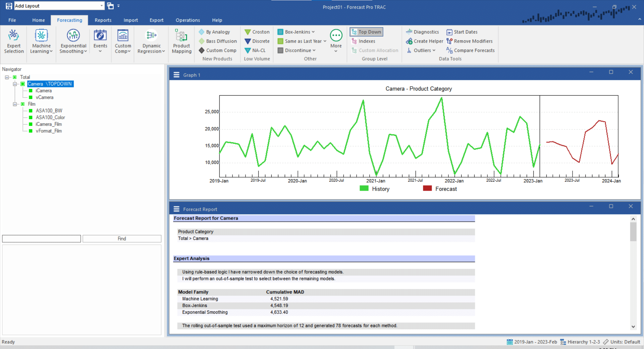644x349 pixels.
Task: Open the Add Layout dropdown
Action: [x=102, y=6]
